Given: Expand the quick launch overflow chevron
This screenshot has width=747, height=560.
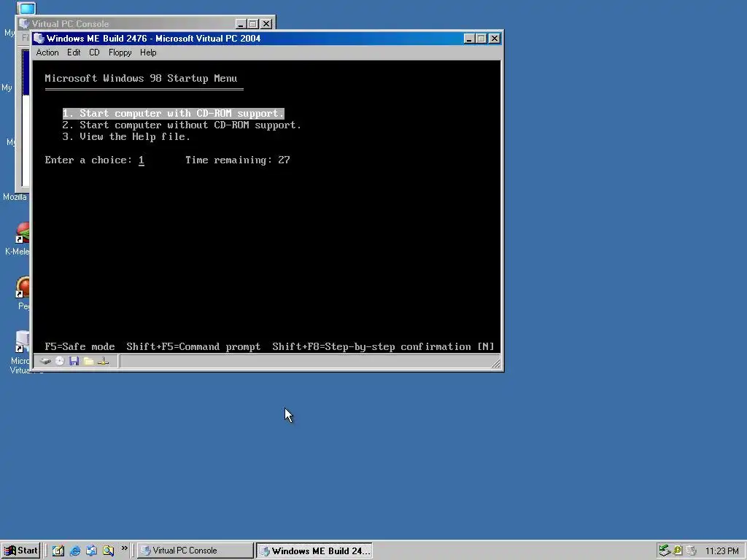Looking at the screenshot, I should pos(124,548).
